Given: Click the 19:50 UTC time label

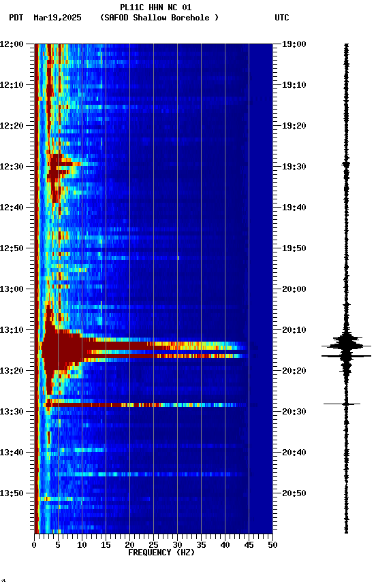Looking at the screenshot, I should [x=294, y=248].
